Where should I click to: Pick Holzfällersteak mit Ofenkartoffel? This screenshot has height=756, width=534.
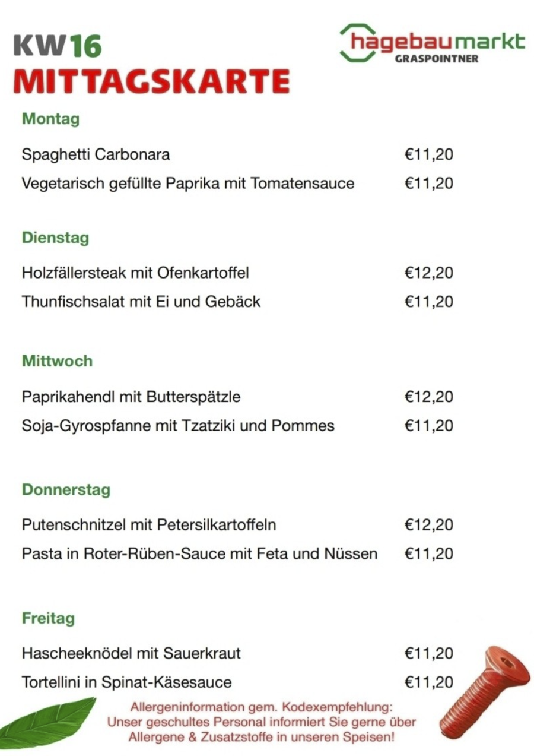tap(135, 273)
